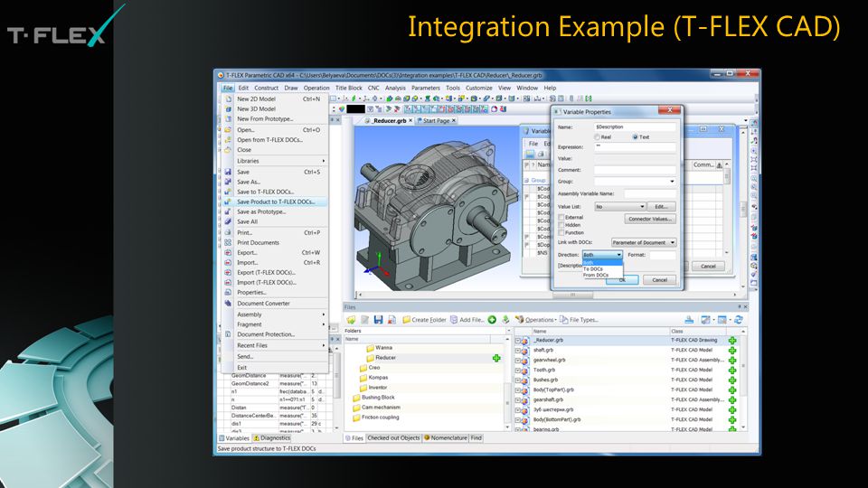Click green plus icon in gearwheel.grb row
Viewport: 868px width, 488px height.
[732, 361]
